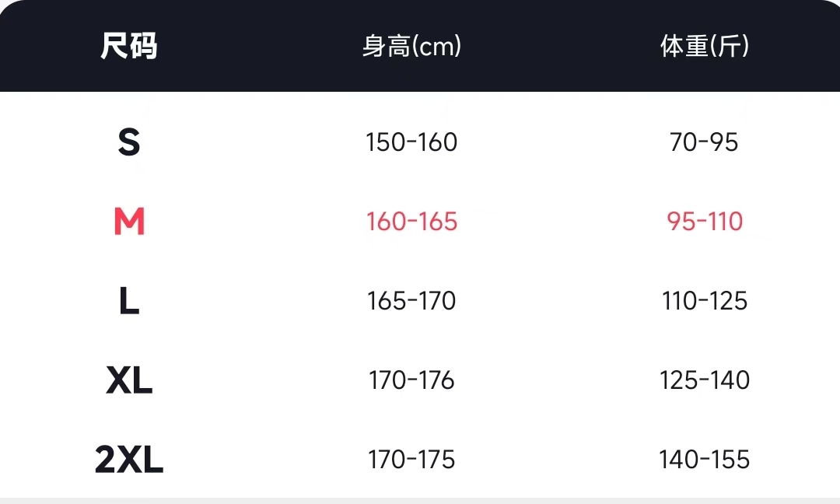Click the 70-95 weight cell
The image size is (840, 504).
pyautogui.click(x=705, y=142)
